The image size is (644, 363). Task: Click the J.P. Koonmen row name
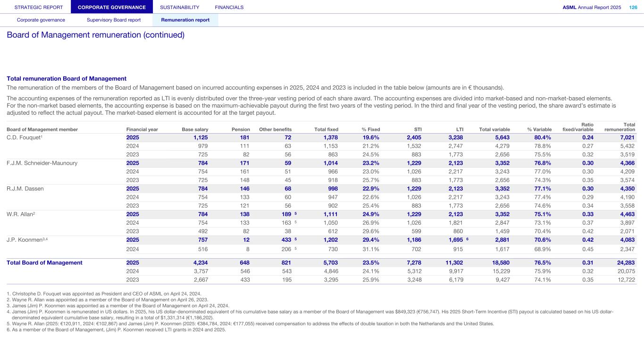coord(26,239)
